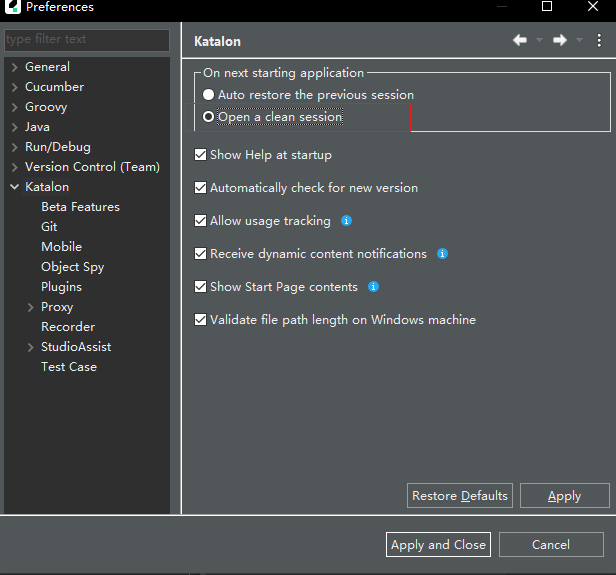Screen dimensions: 616x575
Task: Select the Cucumber tree label
Action: (x=55, y=87)
